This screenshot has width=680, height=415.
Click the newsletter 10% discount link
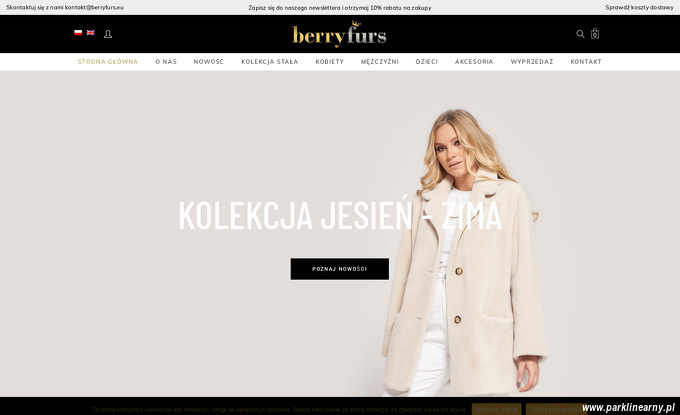[x=340, y=7]
